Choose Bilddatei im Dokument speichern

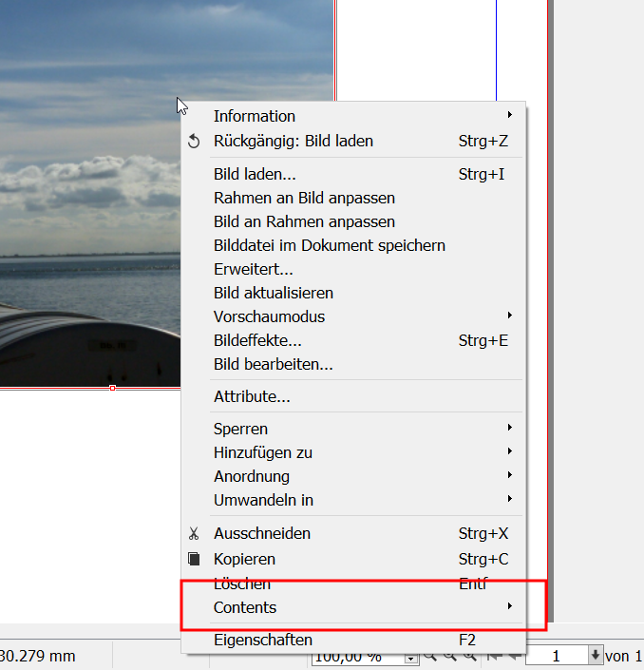click(329, 245)
